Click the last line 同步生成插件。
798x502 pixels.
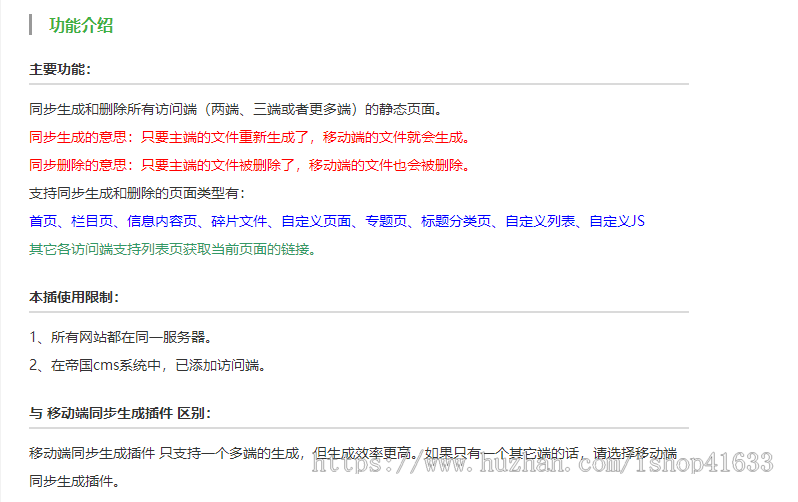click(75, 481)
